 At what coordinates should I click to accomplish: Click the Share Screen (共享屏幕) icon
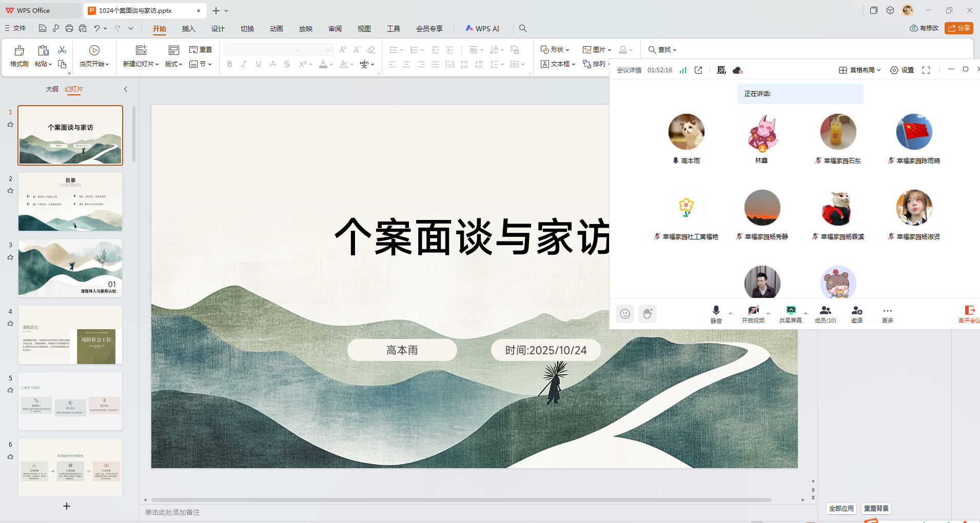(790, 311)
